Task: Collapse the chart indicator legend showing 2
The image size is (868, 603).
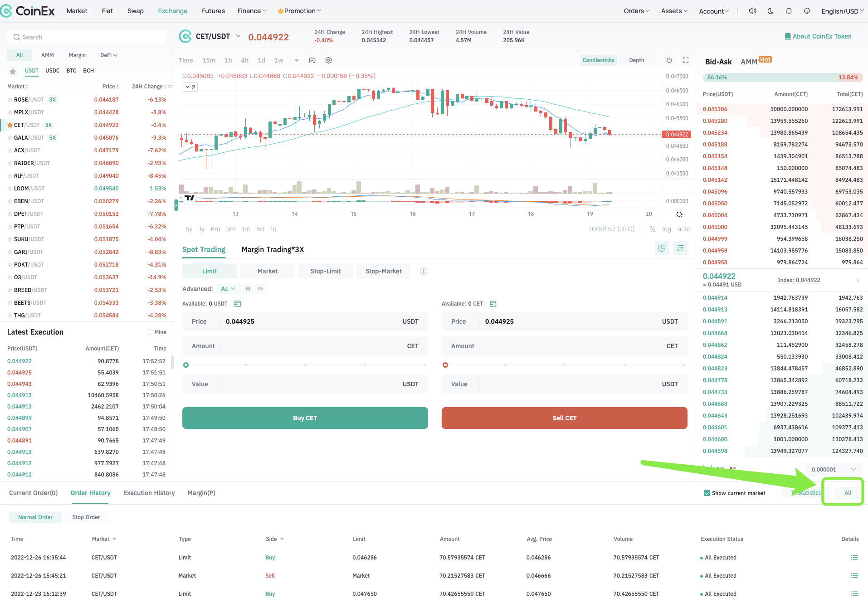Action: (190, 87)
